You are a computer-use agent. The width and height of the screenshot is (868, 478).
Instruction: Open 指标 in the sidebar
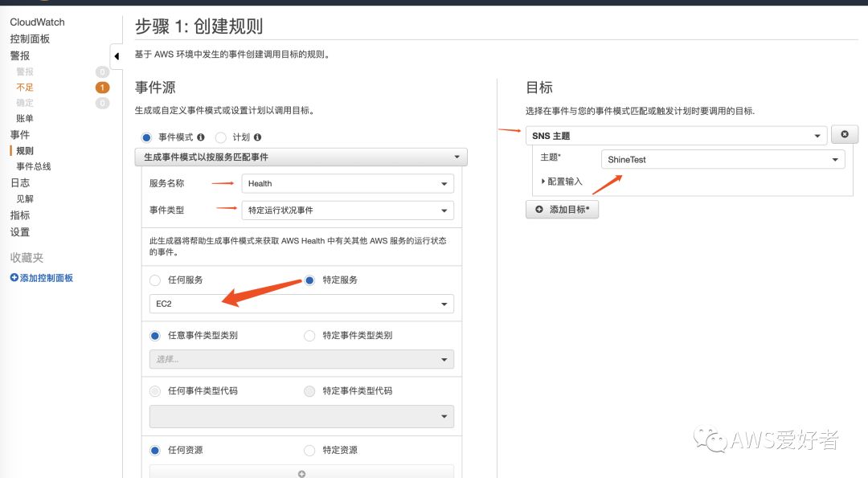pyautogui.click(x=20, y=215)
